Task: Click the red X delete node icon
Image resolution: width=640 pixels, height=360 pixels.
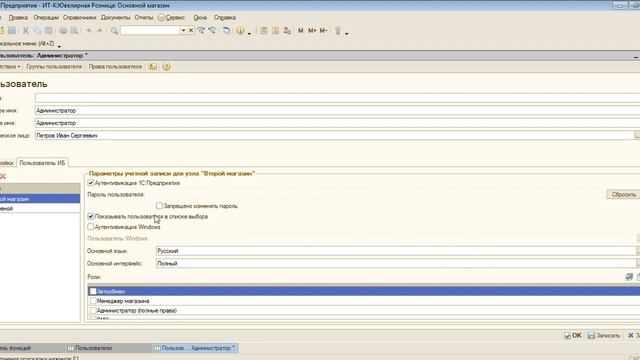Action: pyautogui.click(x=3, y=176)
